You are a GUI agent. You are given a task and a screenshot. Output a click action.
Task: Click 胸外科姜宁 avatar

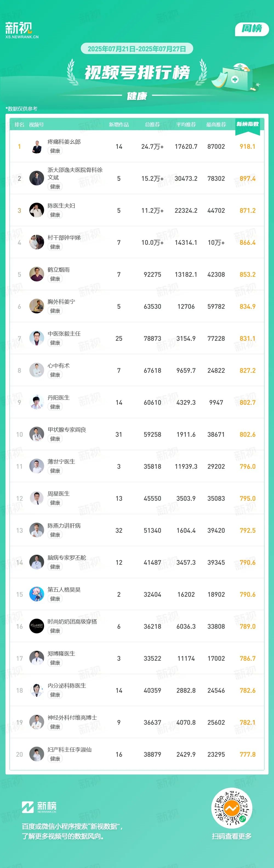click(37, 307)
